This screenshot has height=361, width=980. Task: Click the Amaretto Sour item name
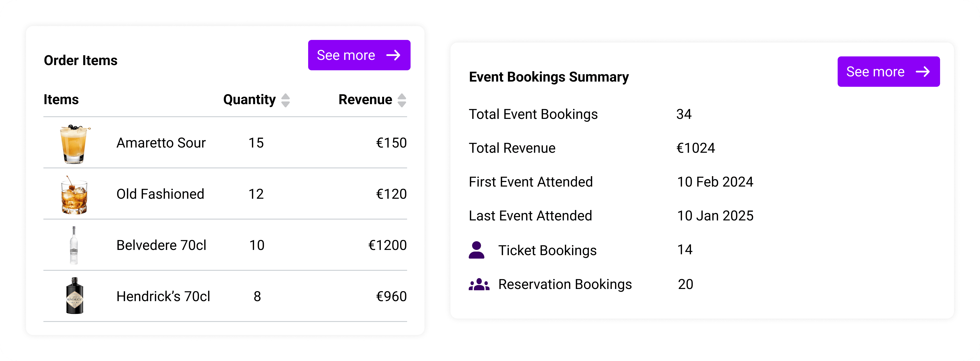point(161,143)
